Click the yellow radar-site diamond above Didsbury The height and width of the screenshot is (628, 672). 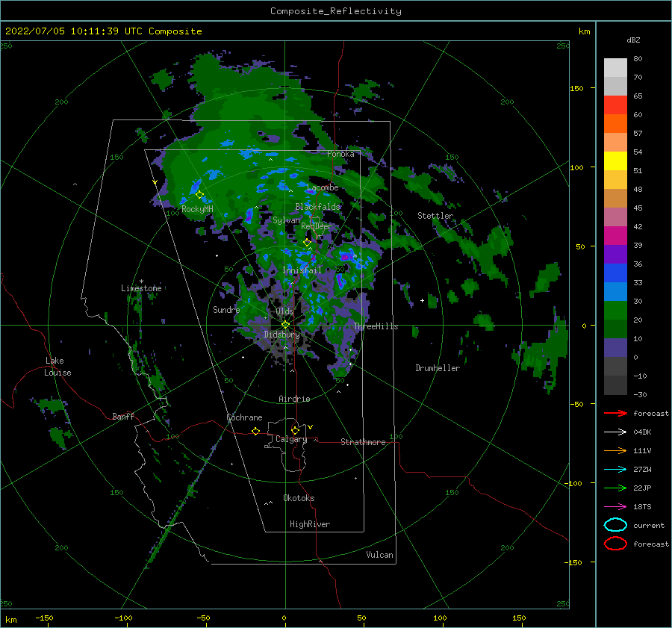pos(285,325)
